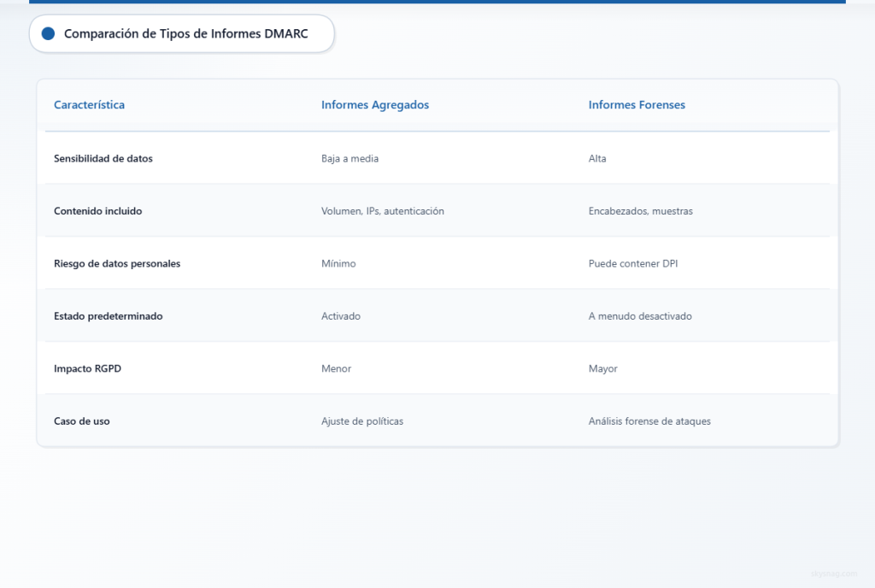Click the 'Mayor' cell
875x588 pixels.
(x=602, y=368)
